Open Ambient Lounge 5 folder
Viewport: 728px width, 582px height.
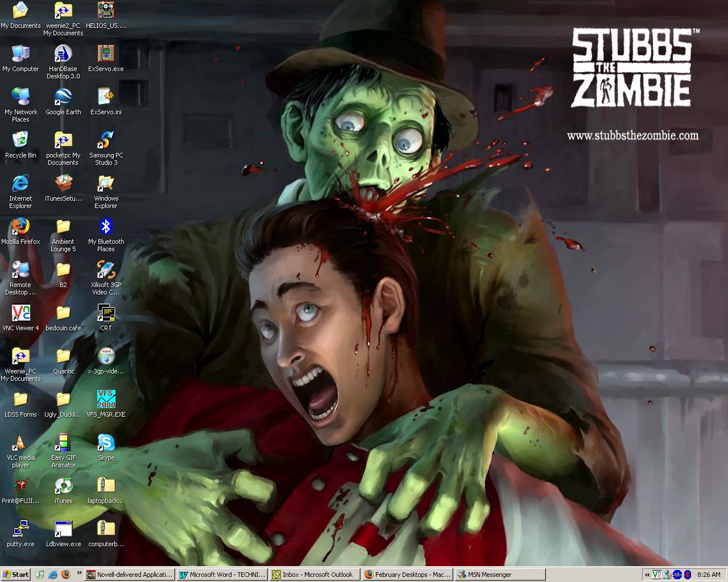[x=63, y=235]
